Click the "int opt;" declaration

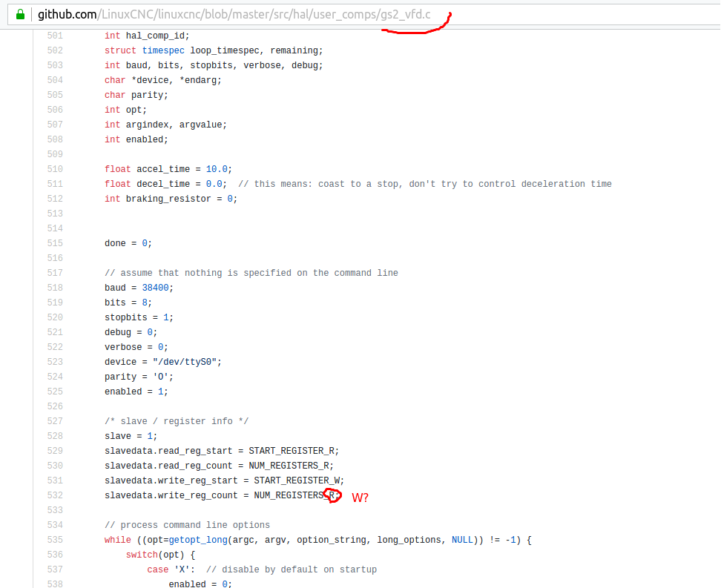pyautogui.click(x=125, y=110)
